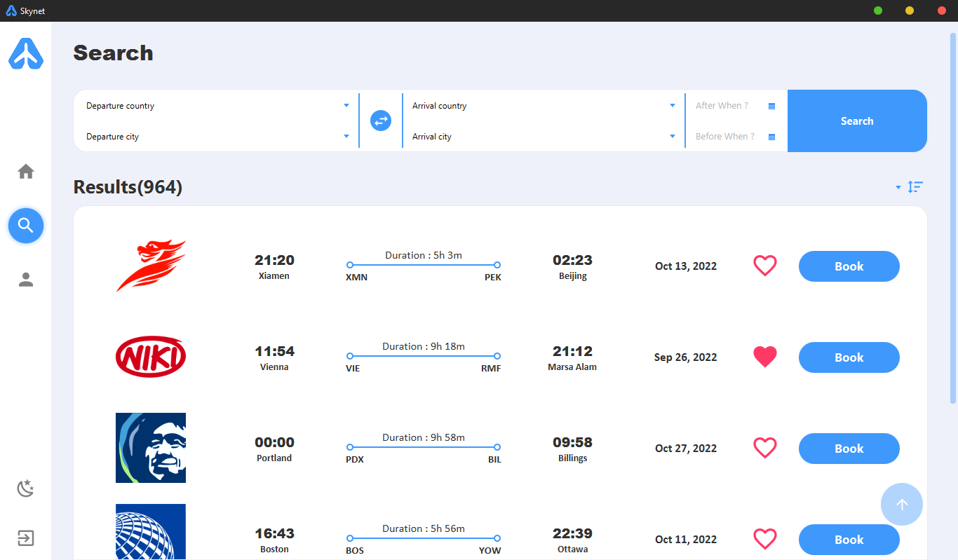Click the 21:12 Marsa Alam arrival time
Image resolution: width=958 pixels, height=560 pixels.
tap(572, 351)
